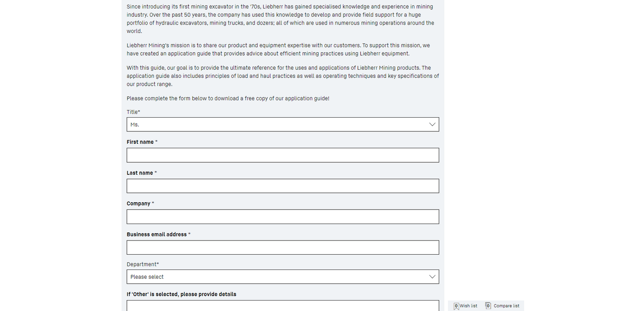Open the Department 'Please select' dropdown
Viewport: 644px width, 311px height.
pyautogui.click(x=278, y=277)
